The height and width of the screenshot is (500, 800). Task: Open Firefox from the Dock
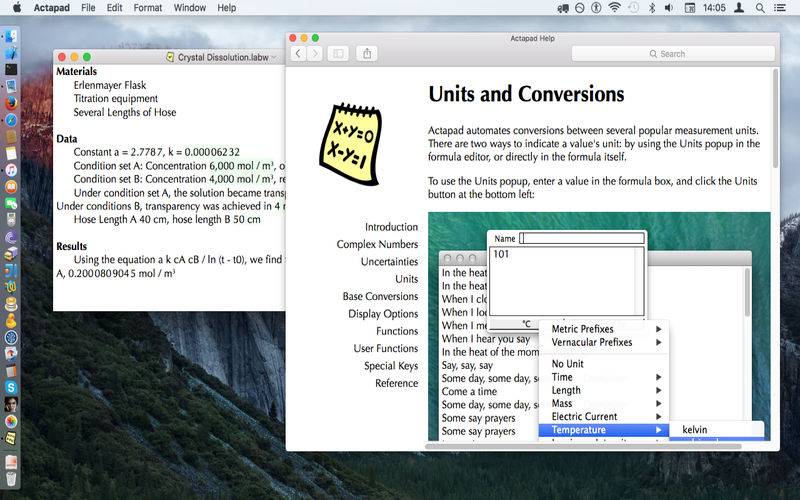(11, 103)
